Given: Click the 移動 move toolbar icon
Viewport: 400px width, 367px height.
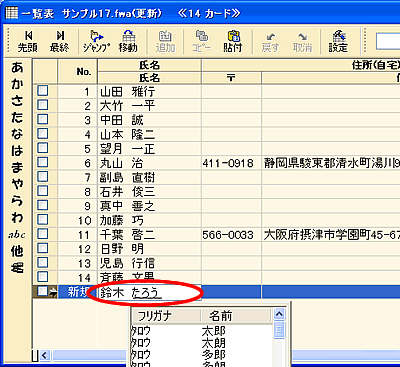Looking at the screenshot, I should click(128, 42).
